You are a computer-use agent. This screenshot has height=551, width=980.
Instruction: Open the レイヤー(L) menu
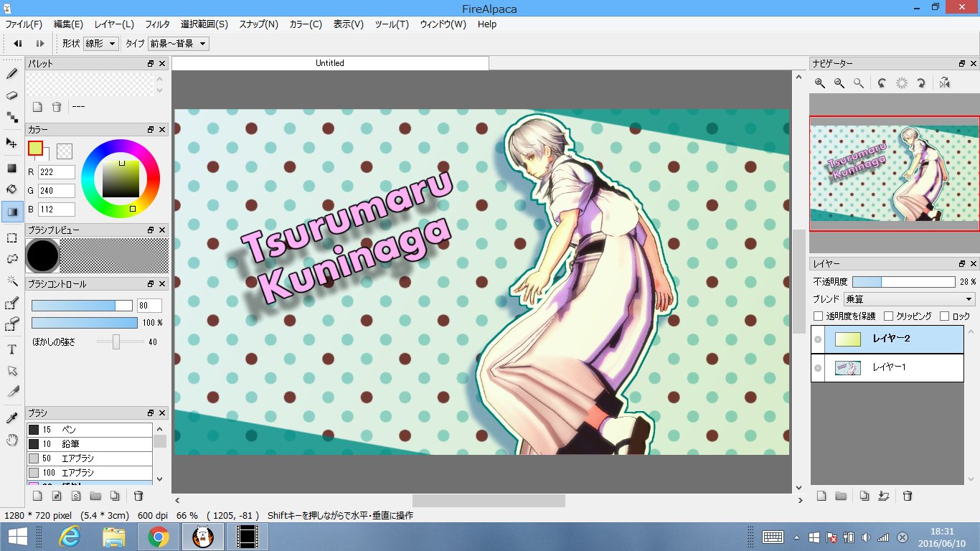coord(114,24)
